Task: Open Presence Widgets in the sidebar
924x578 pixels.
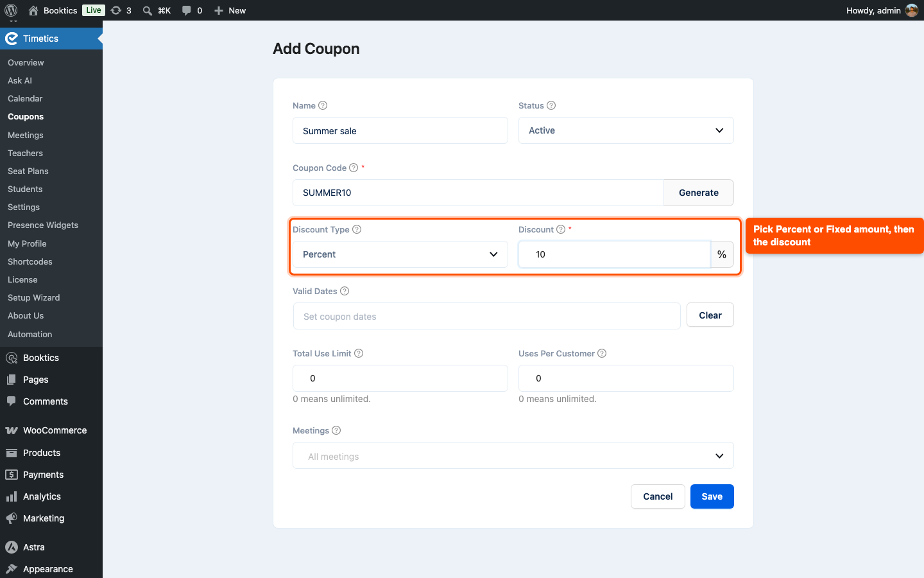Action: (43, 225)
